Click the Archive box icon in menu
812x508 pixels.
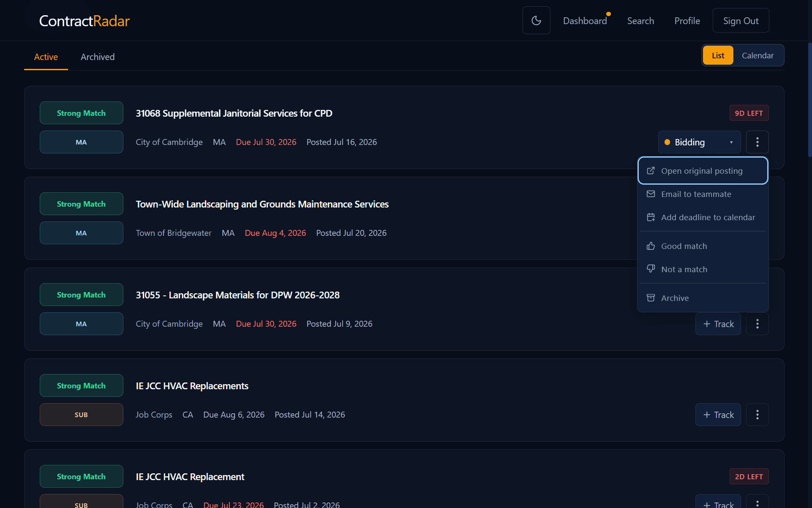tap(651, 298)
